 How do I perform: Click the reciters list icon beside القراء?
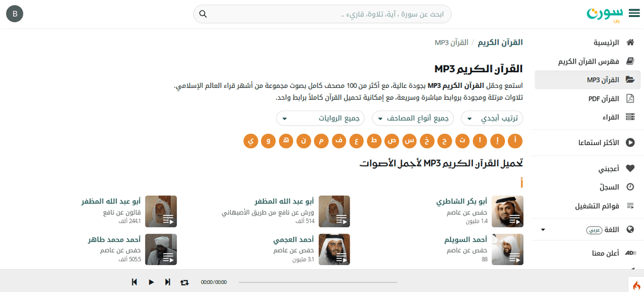[x=630, y=117]
